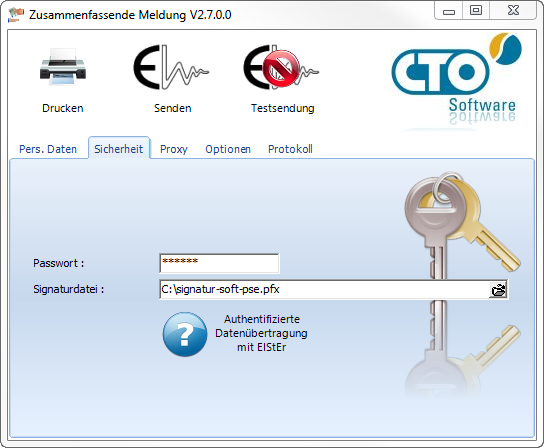
Task: Click the application icon in the title bar
Action: (16, 15)
